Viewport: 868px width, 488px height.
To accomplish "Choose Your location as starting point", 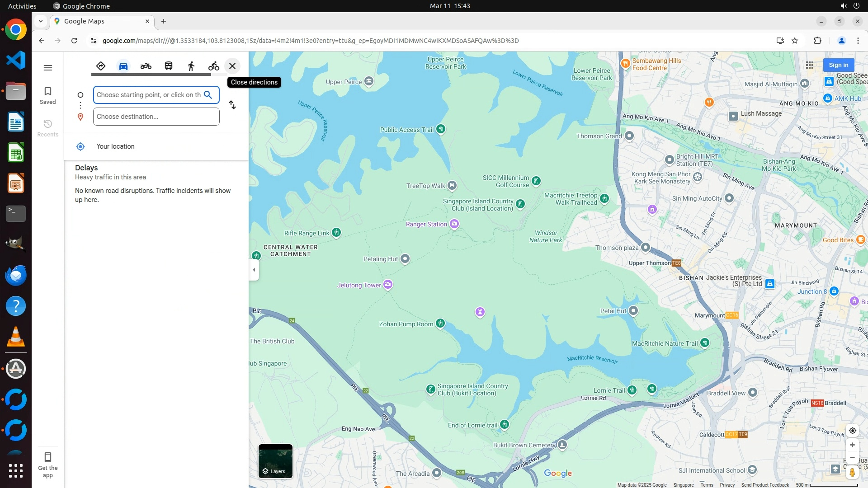I will pos(115,146).
